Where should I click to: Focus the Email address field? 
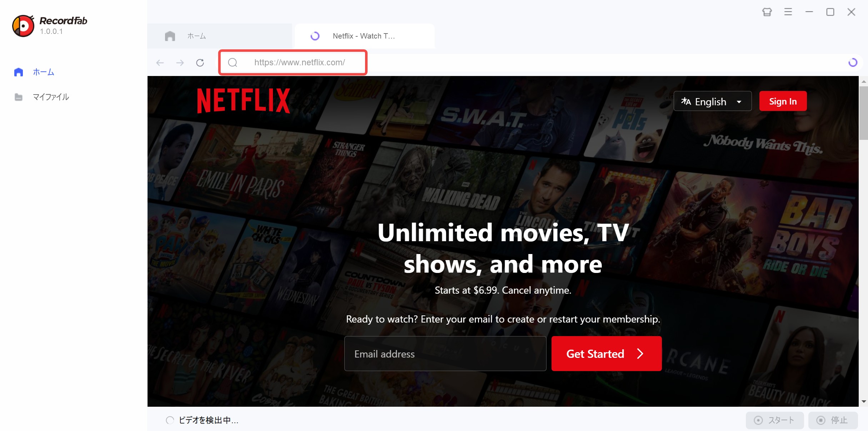445,354
